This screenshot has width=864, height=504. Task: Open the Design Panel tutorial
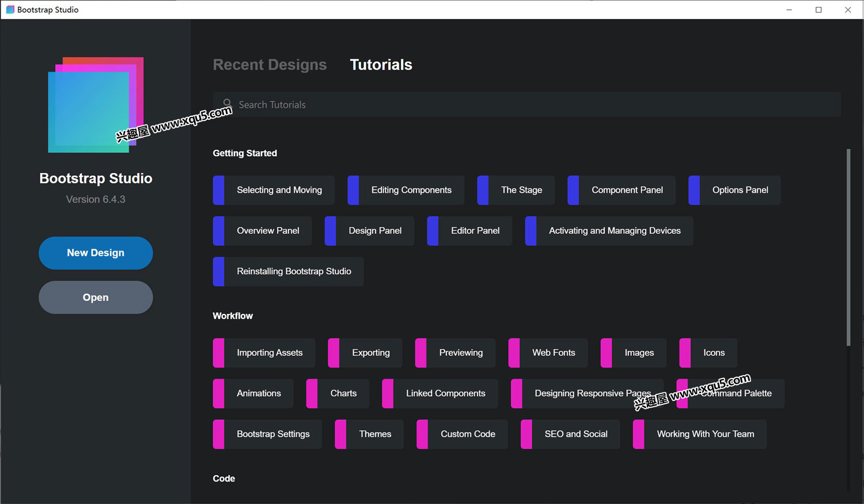369,231
